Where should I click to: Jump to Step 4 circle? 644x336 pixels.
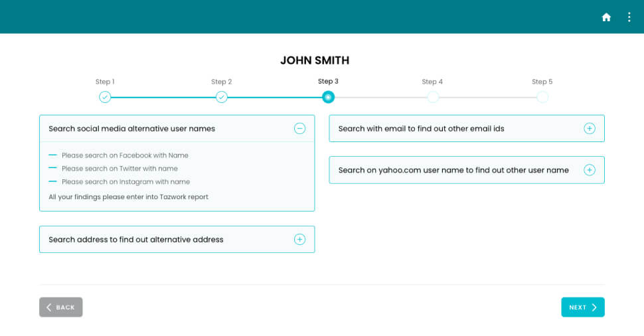[x=432, y=98]
